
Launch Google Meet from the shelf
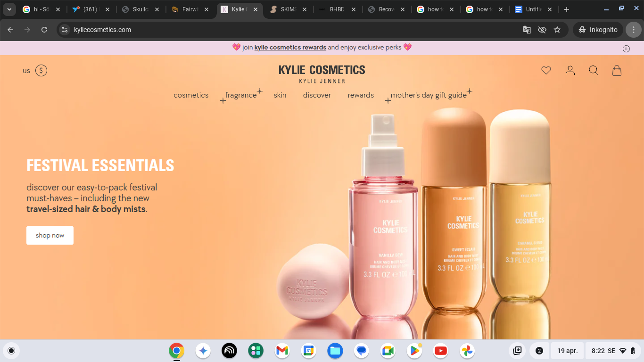tap(388, 351)
